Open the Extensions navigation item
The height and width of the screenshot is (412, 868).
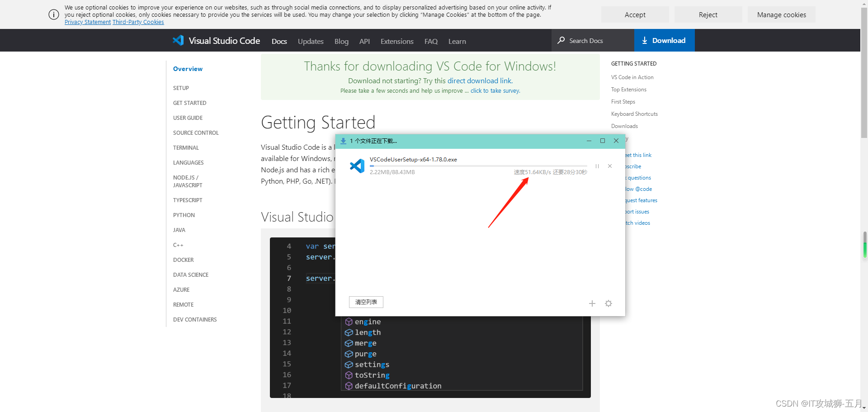tap(397, 41)
